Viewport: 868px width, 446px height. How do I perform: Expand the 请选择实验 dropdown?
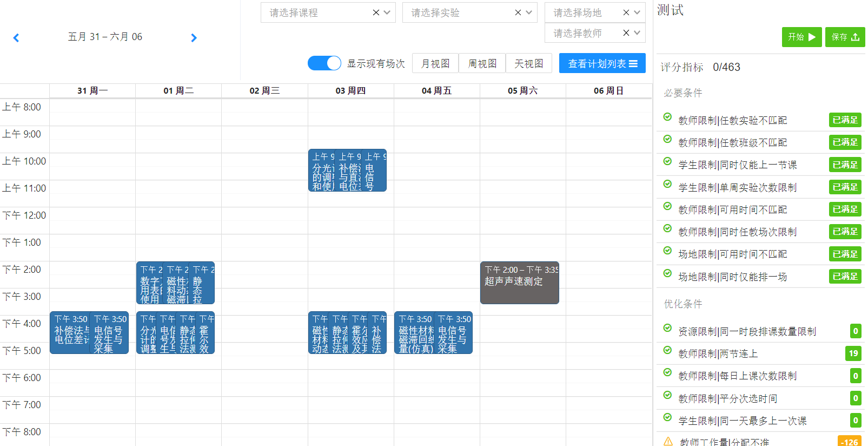529,12
